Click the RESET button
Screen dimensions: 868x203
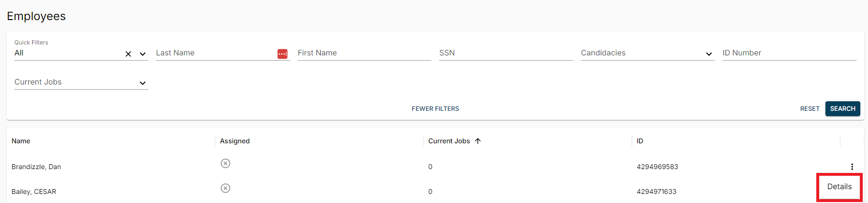[810, 109]
